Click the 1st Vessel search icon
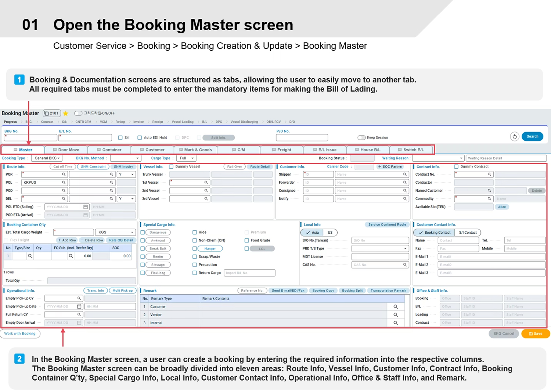 coord(206,183)
